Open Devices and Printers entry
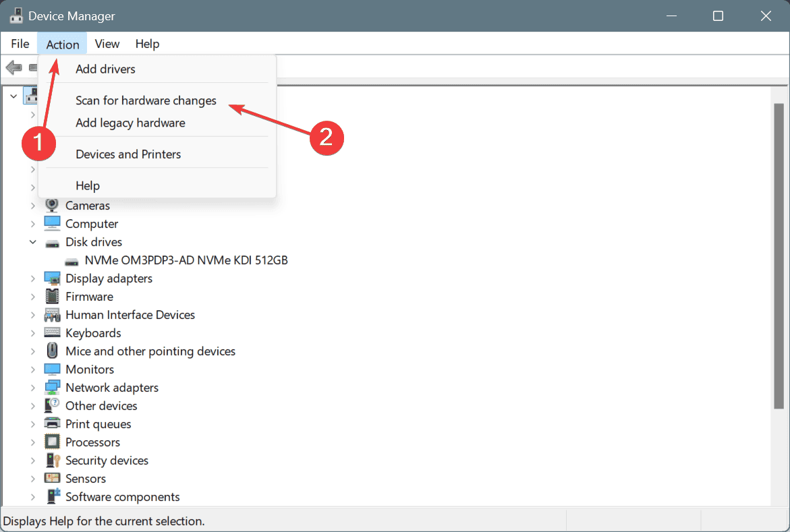Image resolution: width=790 pixels, height=532 pixels. click(x=157, y=154)
